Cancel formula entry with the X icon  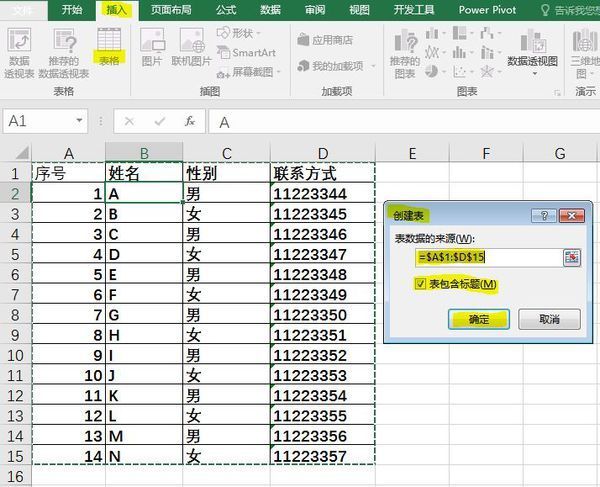(129, 122)
